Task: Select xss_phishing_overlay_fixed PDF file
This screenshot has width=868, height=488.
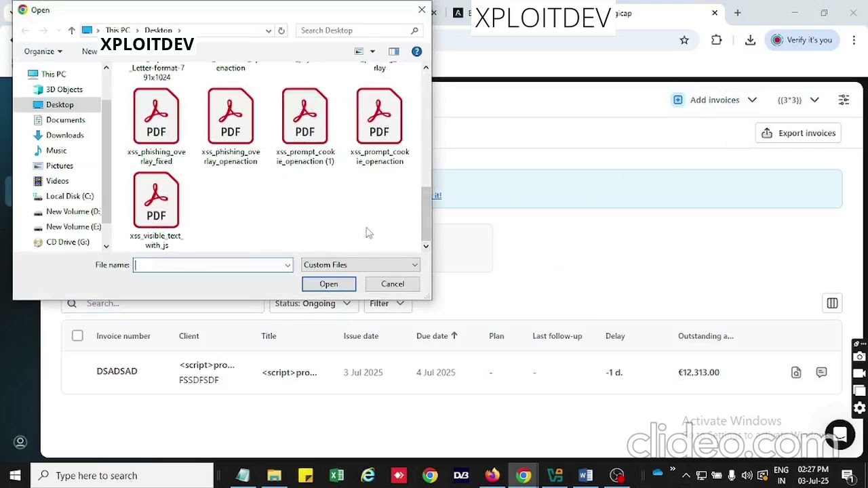Action: 156,127
